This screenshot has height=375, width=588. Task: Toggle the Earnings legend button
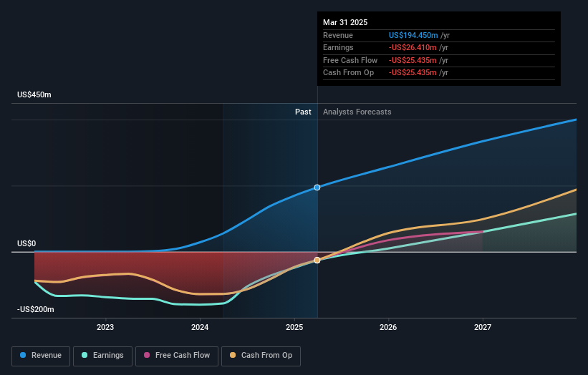(102, 356)
